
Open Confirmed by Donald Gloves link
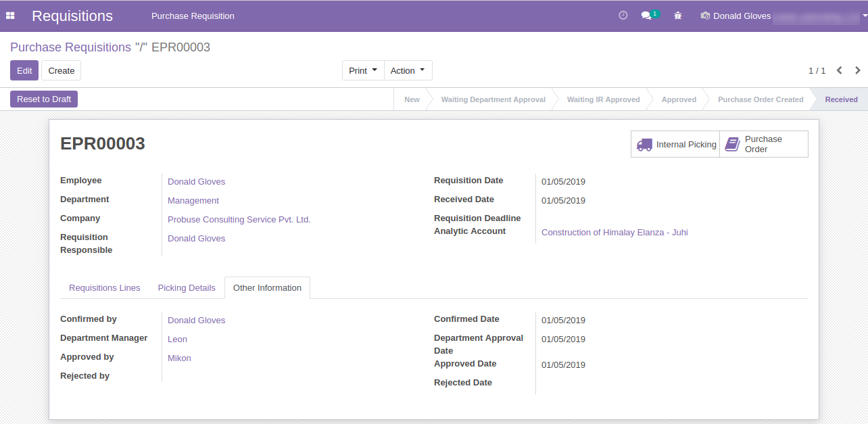(197, 320)
